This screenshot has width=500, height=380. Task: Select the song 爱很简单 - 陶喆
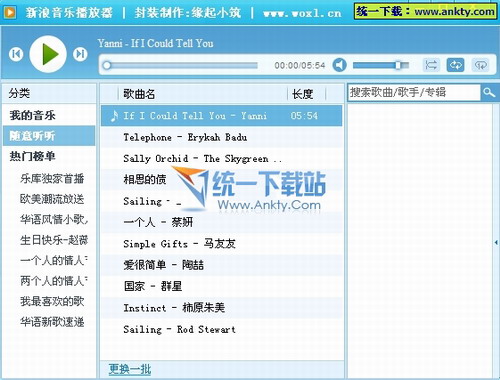click(221, 265)
